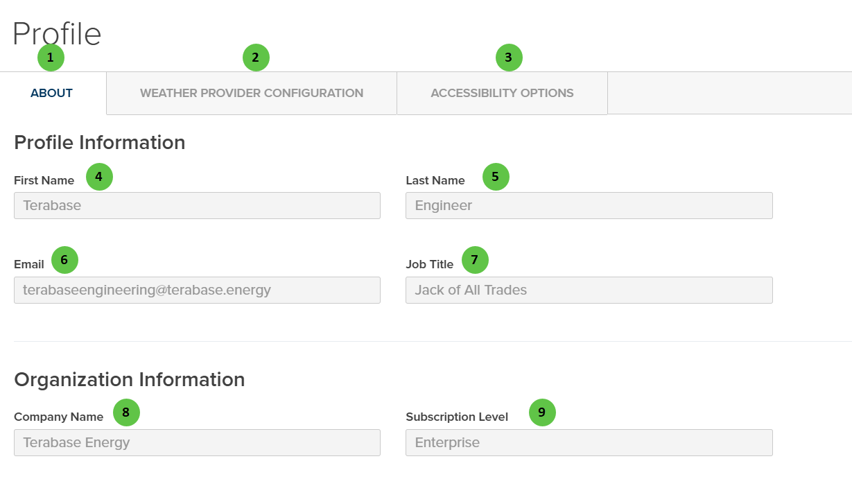Click the Subscription Level field showing Enterprise
The height and width of the screenshot is (504, 852).
(589, 443)
